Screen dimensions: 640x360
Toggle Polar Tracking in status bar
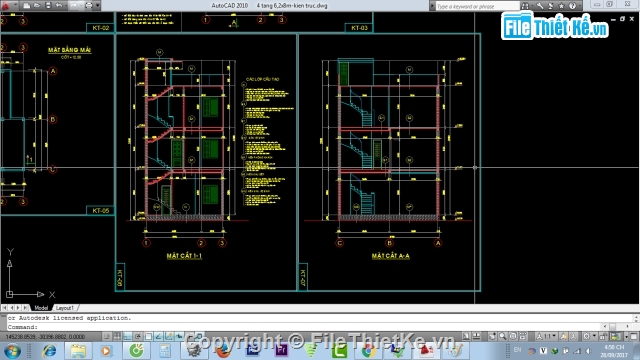tap(138, 337)
